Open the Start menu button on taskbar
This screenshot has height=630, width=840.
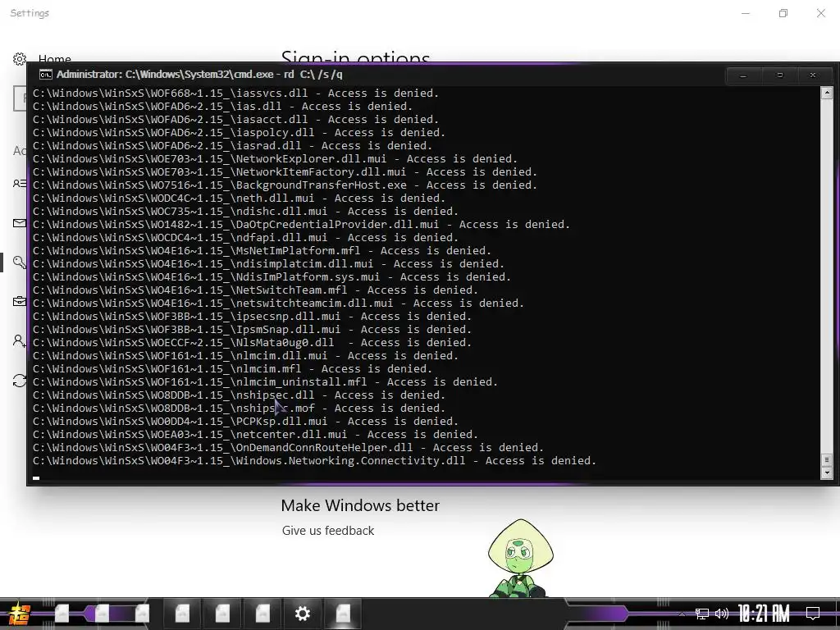pos(19,614)
